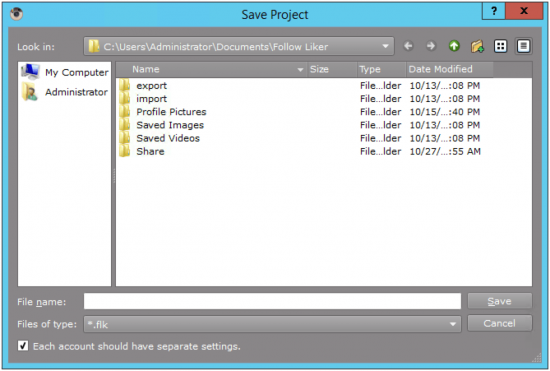Select the Saved Images folder
Image resolution: width=550 pixels, height=371 pixels.
170,125
